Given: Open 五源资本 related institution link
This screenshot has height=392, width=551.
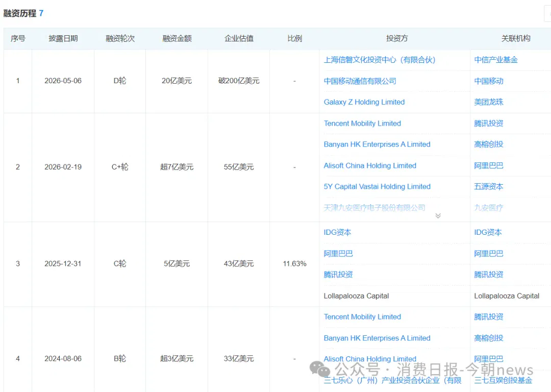Looking at the screenshot, I should pos(488,186).
